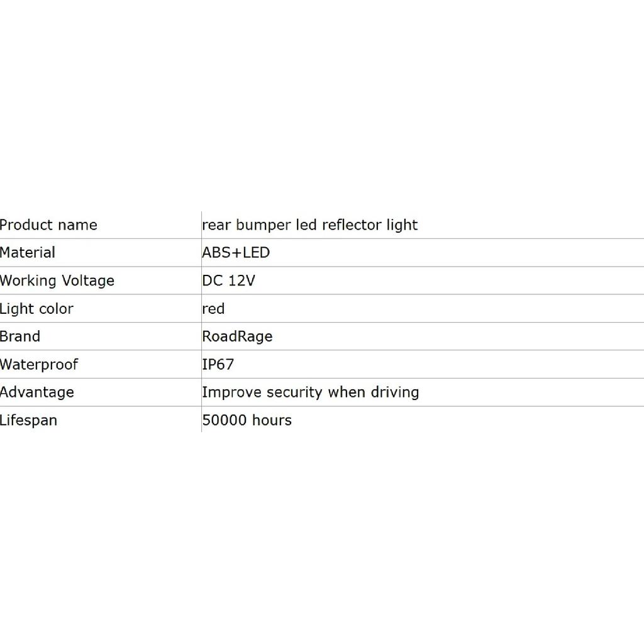Click the Brand label
The width and height of the screenshot is (644, 644).
tap(20, 336)
